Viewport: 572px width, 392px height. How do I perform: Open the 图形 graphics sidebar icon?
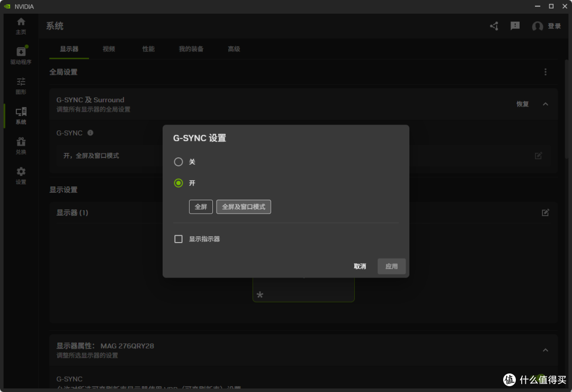pos(21,86)
